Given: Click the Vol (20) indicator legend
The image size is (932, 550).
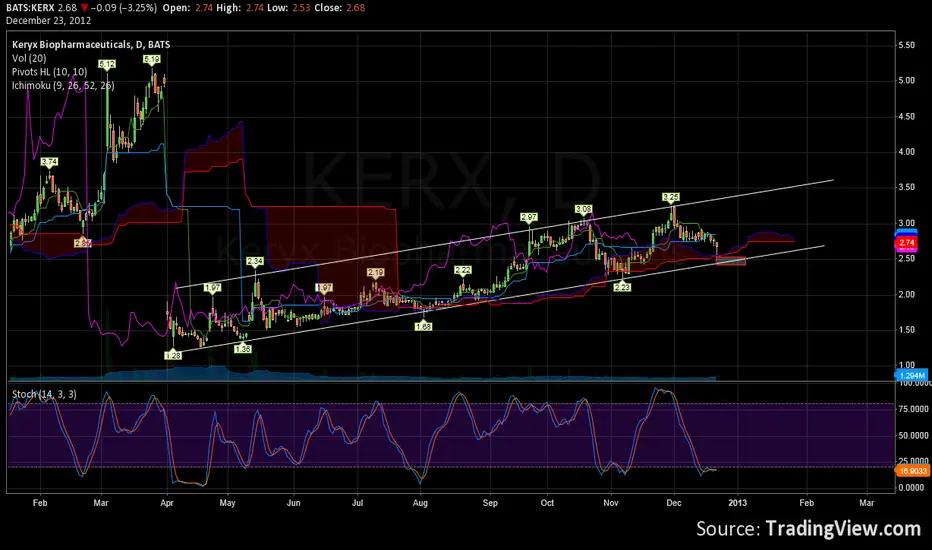Looking at the screenshot, I should (29, 58).
